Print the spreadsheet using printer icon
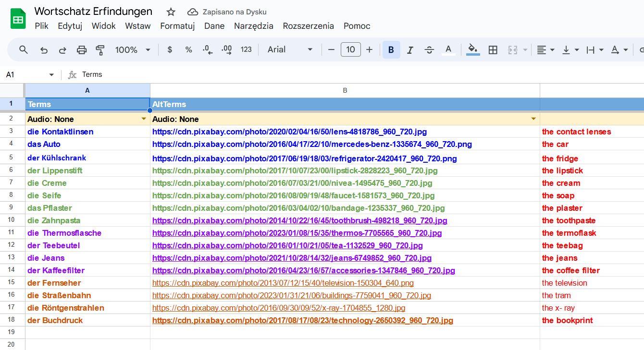This screenshot has width=644, height=350. [82, 49]
